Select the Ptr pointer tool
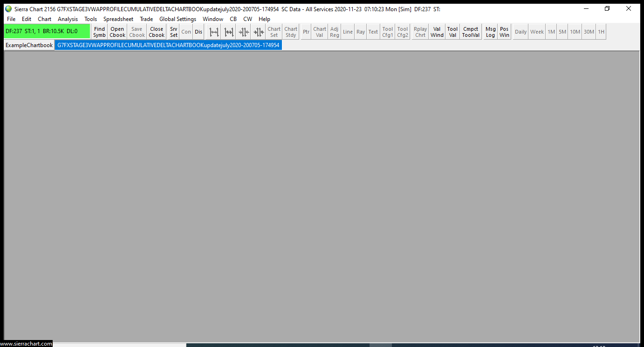 click(306, 32)
